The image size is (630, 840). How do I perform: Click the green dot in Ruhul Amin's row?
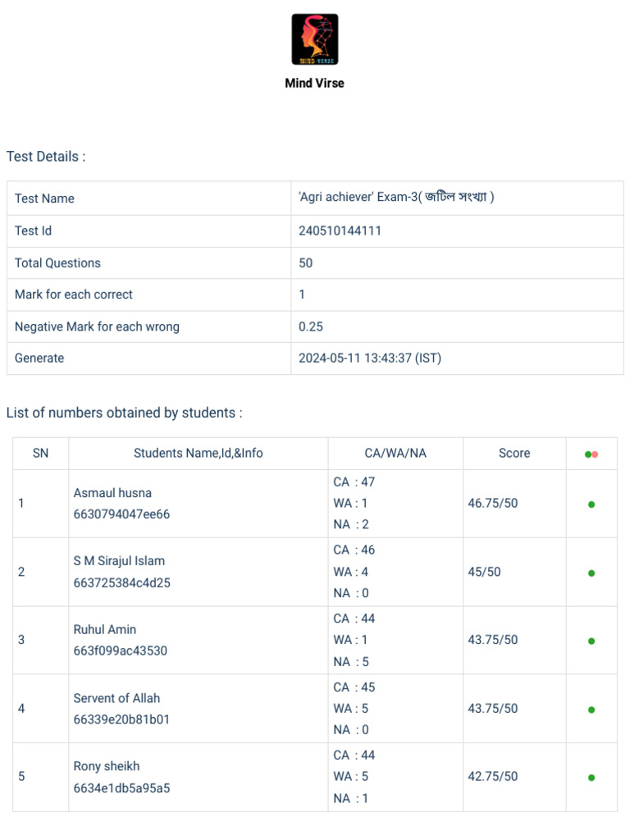[x=591, y=641]
